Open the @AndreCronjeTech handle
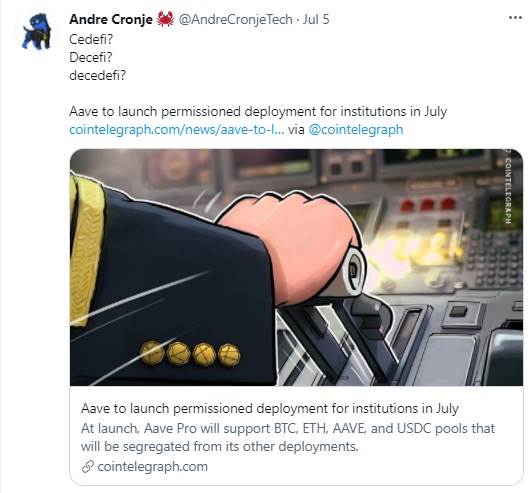Image resolution: width=530 pixels, height=493 pixels. point(235,19)
